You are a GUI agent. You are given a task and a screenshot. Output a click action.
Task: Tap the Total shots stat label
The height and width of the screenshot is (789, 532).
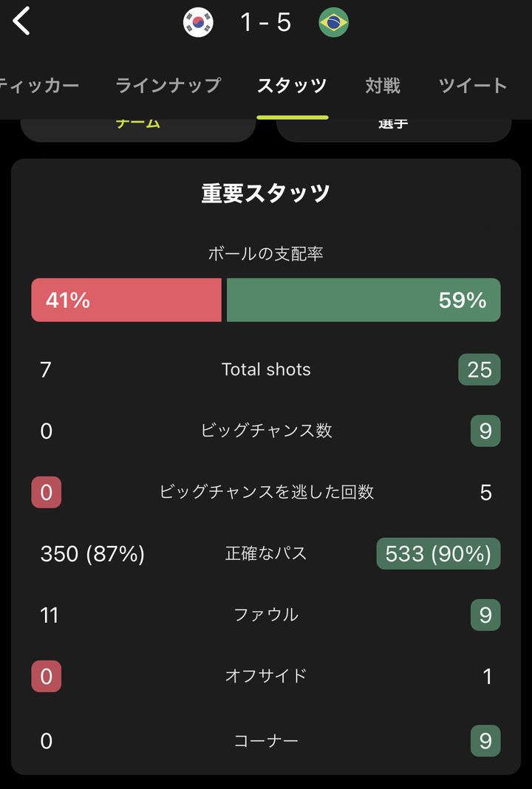click(x=266, y=369)
